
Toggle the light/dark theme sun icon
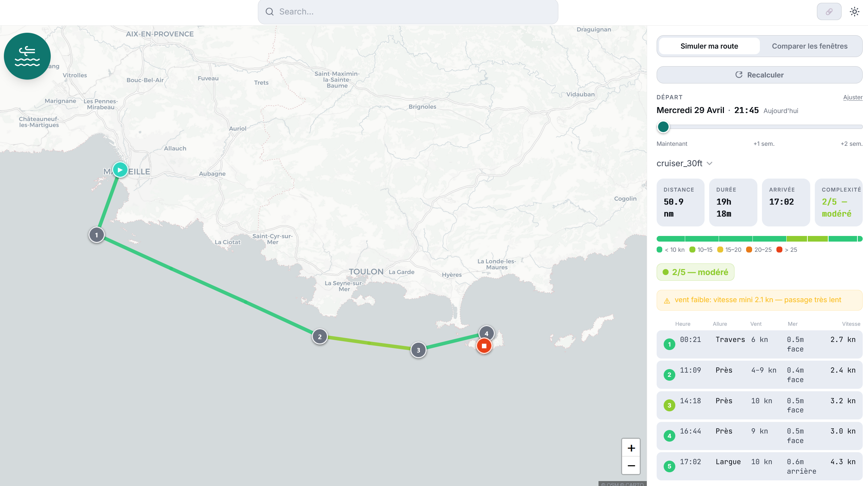click(854, 12)
